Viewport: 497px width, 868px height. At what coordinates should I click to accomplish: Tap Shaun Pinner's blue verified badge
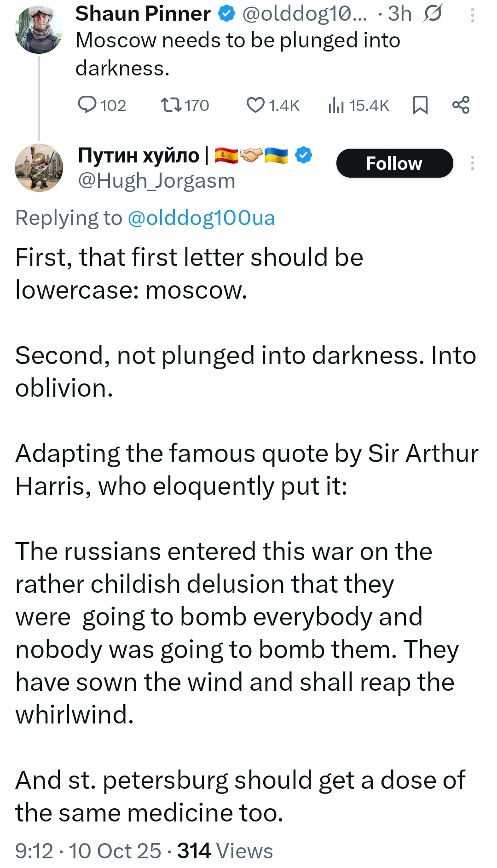click(226, 14)
